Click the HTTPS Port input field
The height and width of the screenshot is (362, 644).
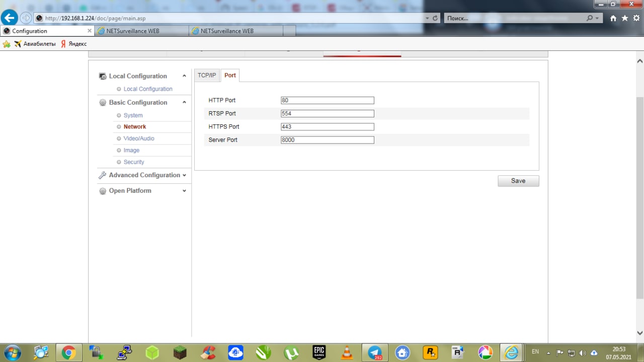(328, 126)
